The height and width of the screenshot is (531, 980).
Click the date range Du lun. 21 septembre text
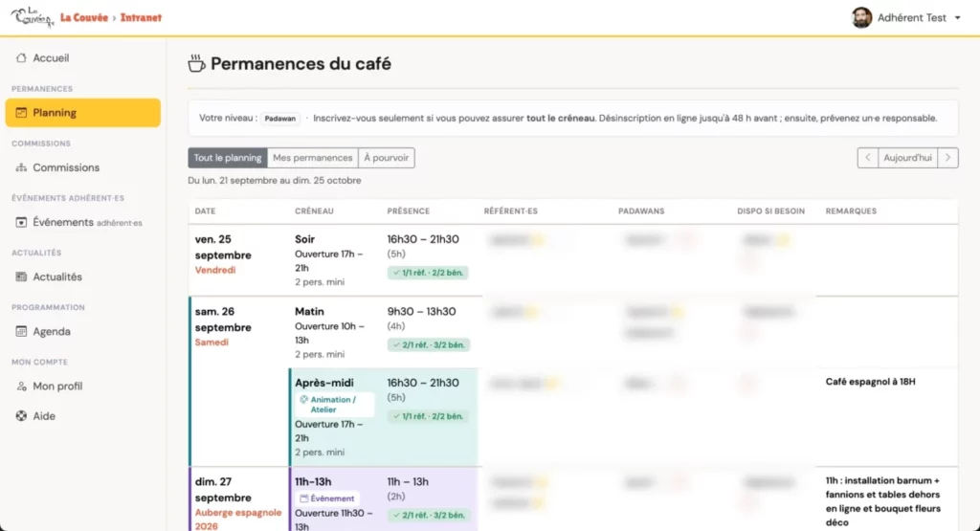click(x=275, y=181)
